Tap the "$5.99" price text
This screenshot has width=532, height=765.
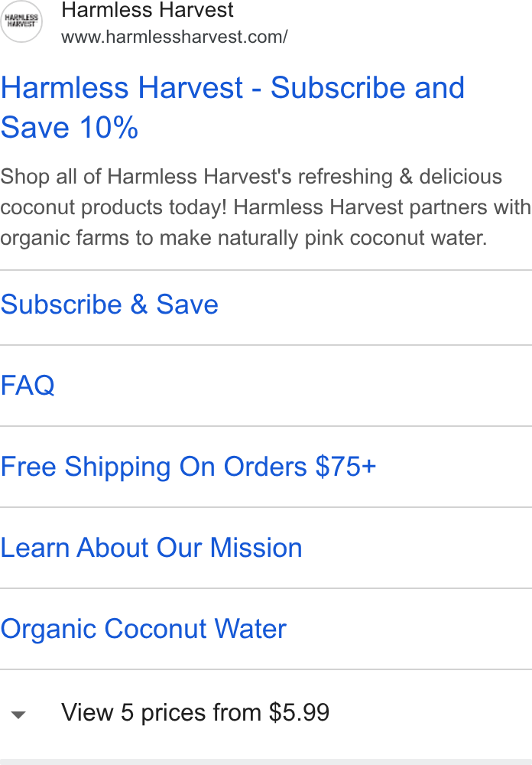tap(300, 712)
